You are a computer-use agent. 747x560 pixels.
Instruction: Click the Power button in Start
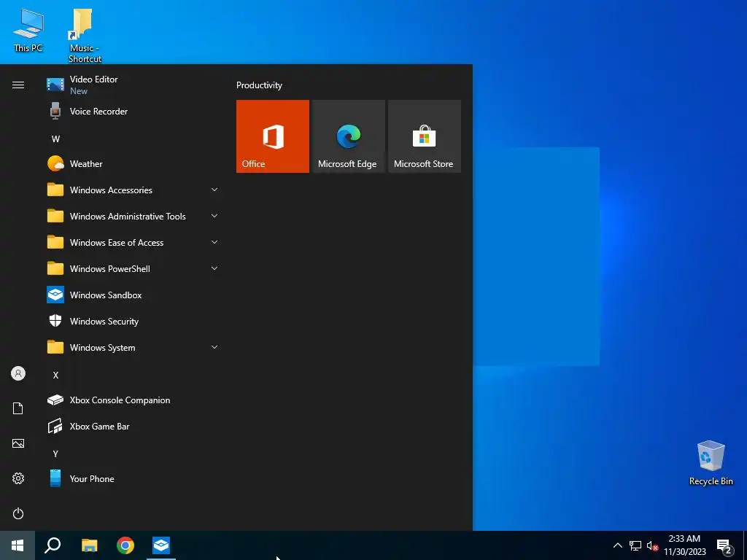point(18,513)
